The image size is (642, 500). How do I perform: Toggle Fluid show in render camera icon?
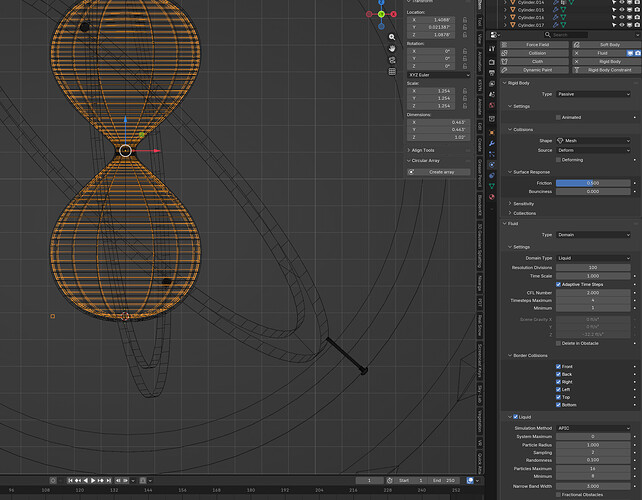(x=638, y=53)
